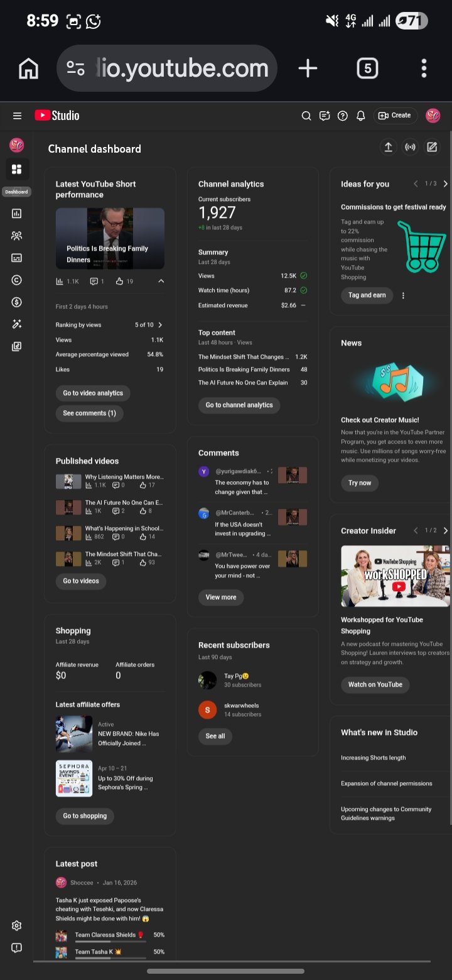Open the Tag and earn options menu
Viewport: 452px width, 980px height.
pos(403,296)
